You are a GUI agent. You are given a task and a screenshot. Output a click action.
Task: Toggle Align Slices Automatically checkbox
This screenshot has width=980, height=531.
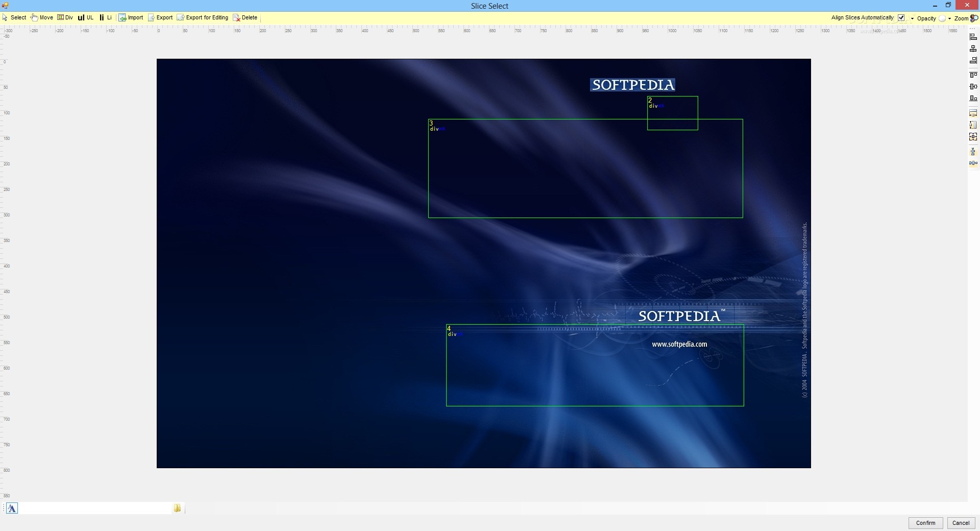click(x=901, y=18)
